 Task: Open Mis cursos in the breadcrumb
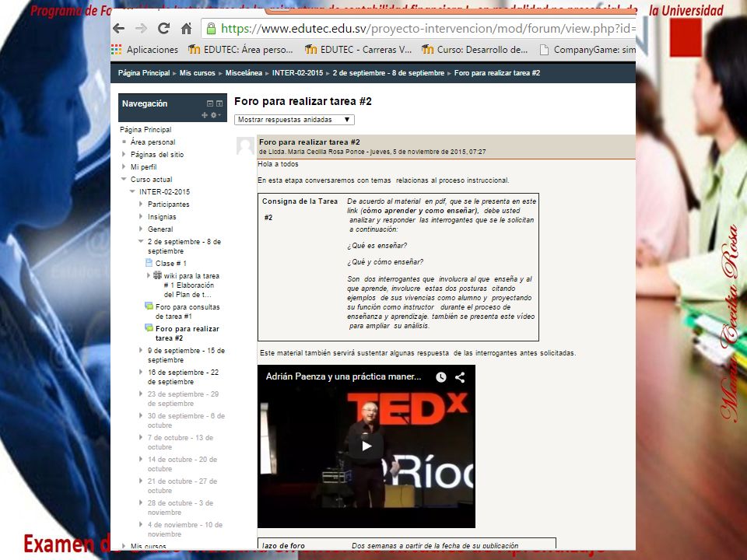197,73
